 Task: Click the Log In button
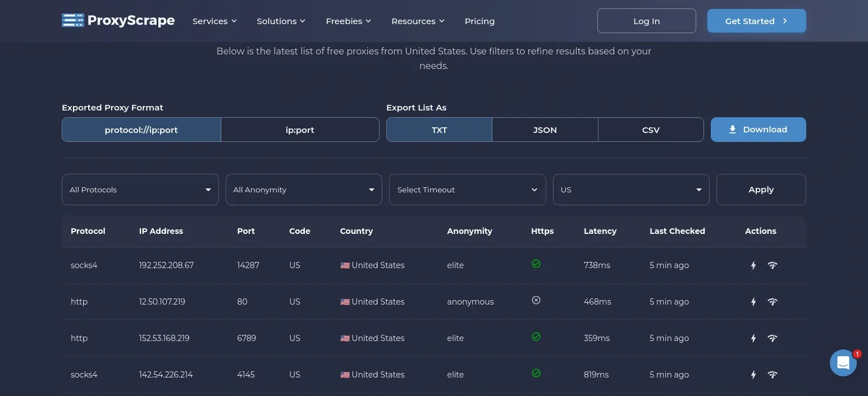point(646,21)
